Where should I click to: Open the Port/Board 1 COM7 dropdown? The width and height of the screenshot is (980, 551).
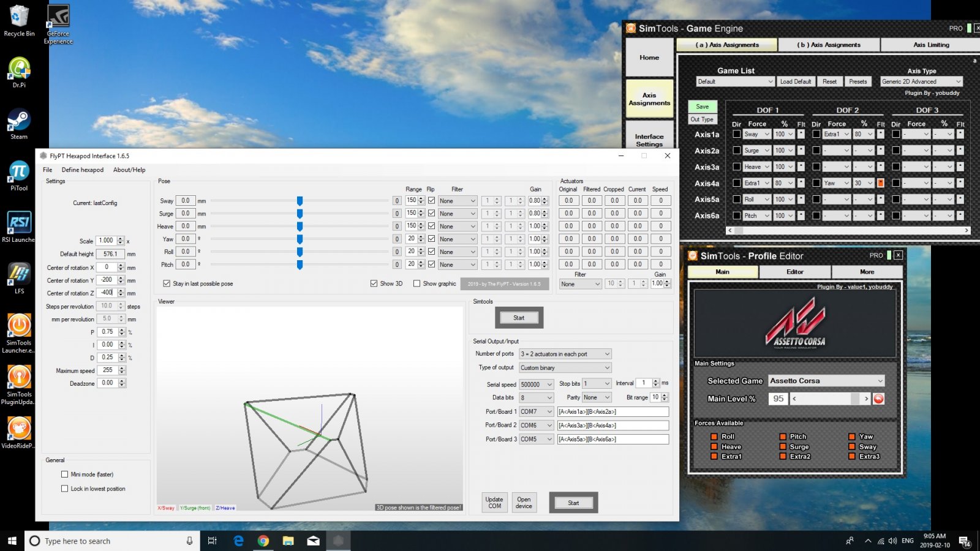tap(537, 411)
